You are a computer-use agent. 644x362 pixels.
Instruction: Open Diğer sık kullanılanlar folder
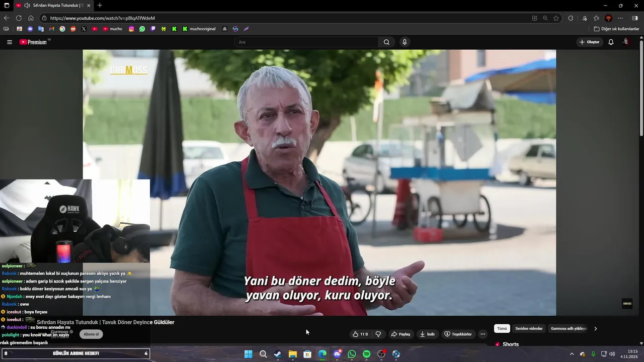pos(617,29)
